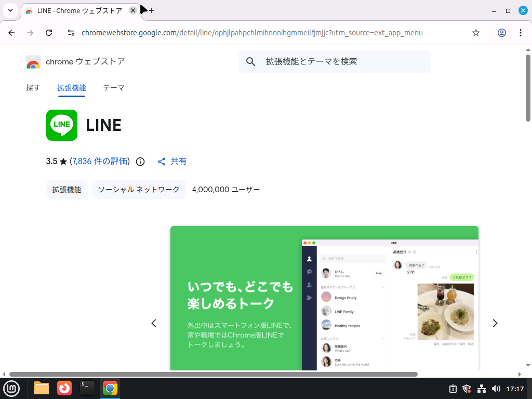The width and height of the screenshot is (532, 399).
Task: Open the Linux Mint menu
Action: click(x=11, y=388)
